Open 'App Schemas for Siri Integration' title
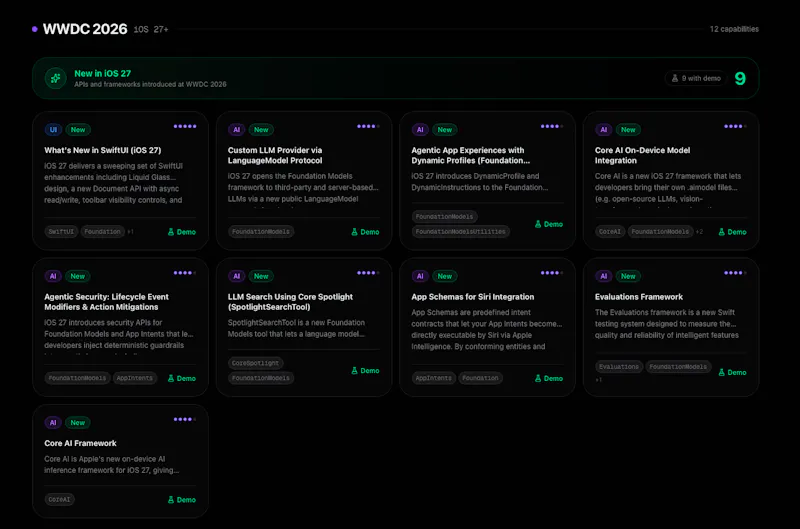Screen dimensions: 800x529 click(472, 296)
